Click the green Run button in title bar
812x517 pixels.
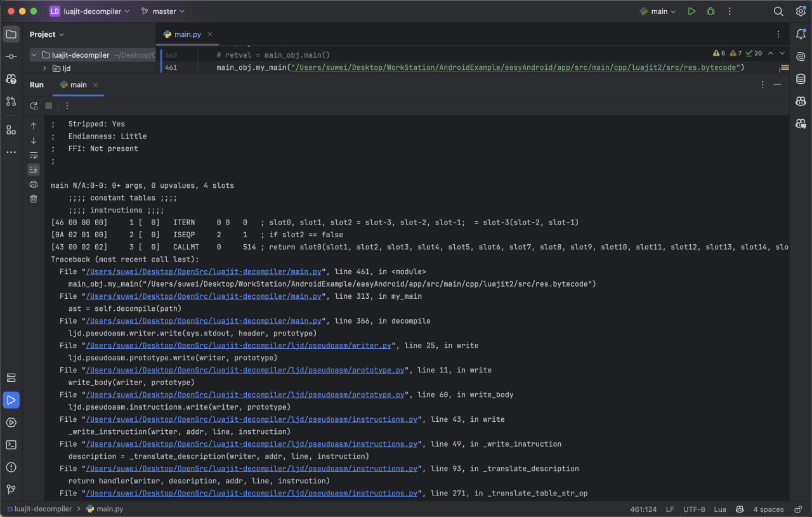[691, 11]
